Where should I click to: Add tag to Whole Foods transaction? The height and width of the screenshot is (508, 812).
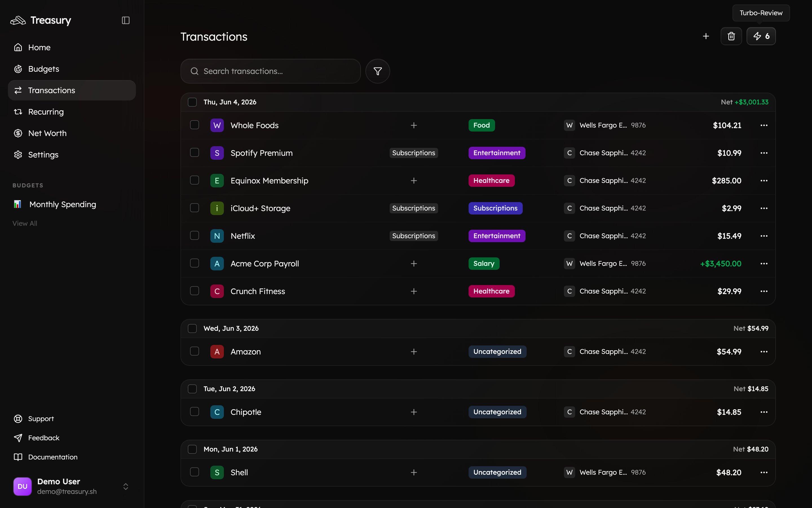414,125
